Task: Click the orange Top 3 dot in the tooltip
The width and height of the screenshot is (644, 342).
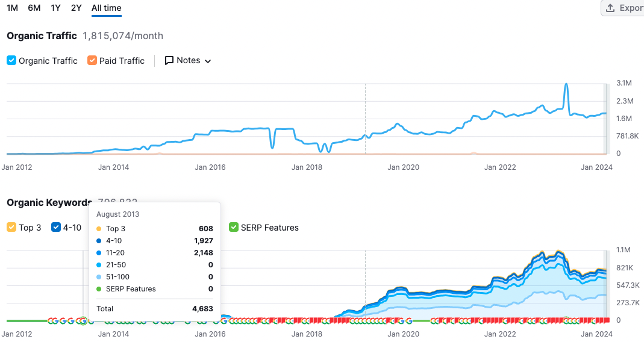Action: pyautogui.click(x=99, y=229)
